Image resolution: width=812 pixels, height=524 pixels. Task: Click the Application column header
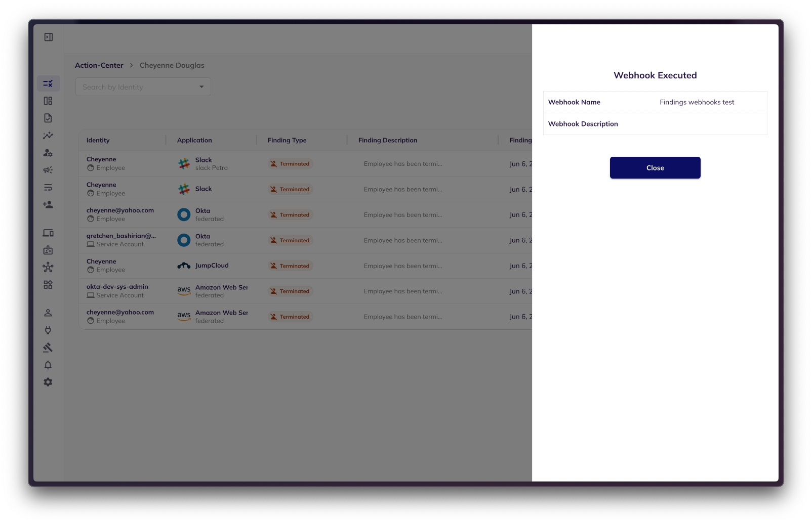pos(194,140)
